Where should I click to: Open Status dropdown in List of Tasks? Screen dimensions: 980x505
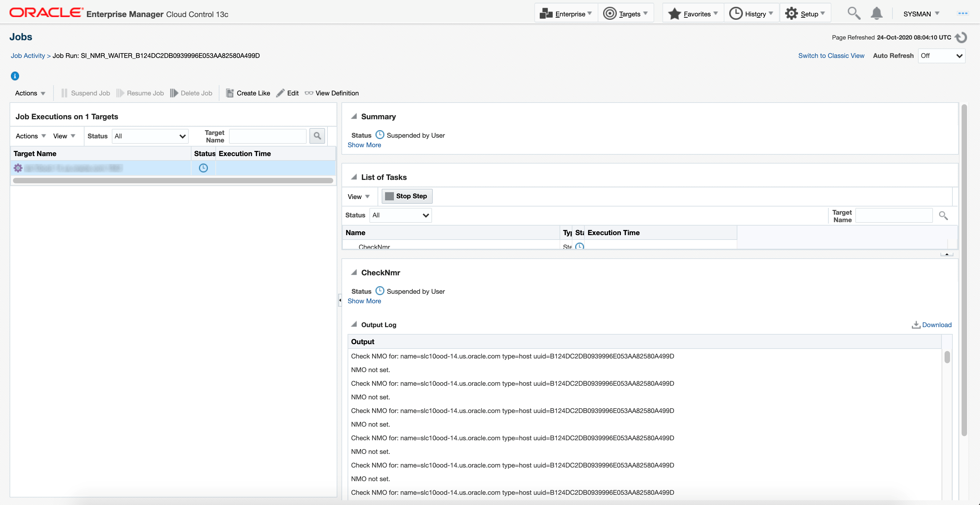(x=400, y=215)
